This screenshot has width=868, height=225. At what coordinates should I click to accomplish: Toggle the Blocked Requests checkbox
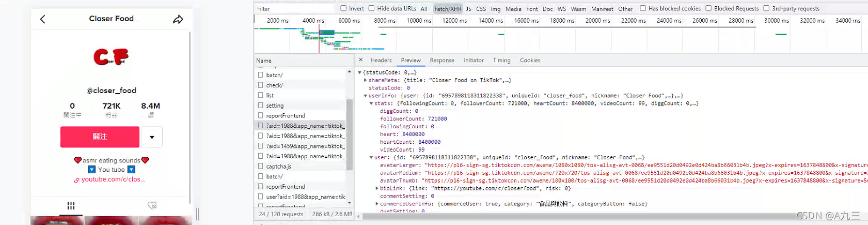pyautogui.click(x=708, y=8)
